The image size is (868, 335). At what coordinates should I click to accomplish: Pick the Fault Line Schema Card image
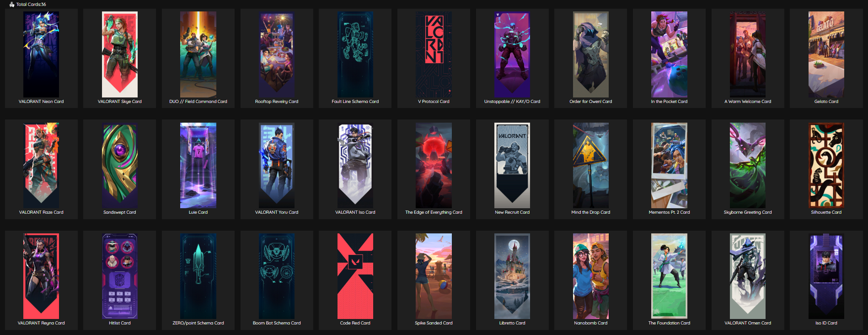[355, 54]
